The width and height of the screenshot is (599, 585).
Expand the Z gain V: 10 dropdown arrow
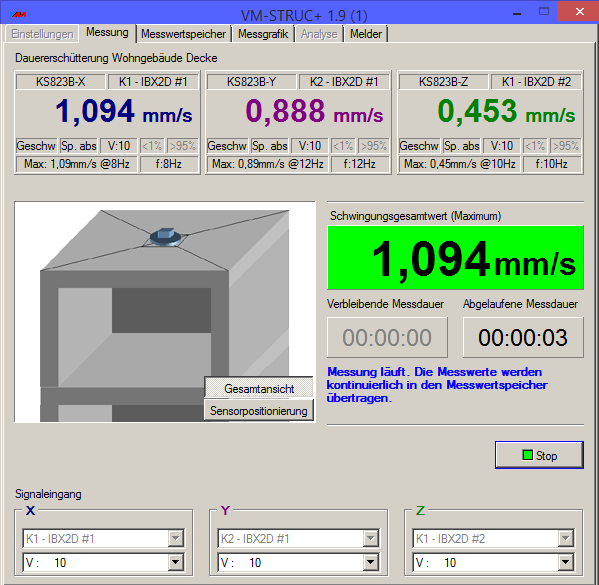(x=565, y=562)
